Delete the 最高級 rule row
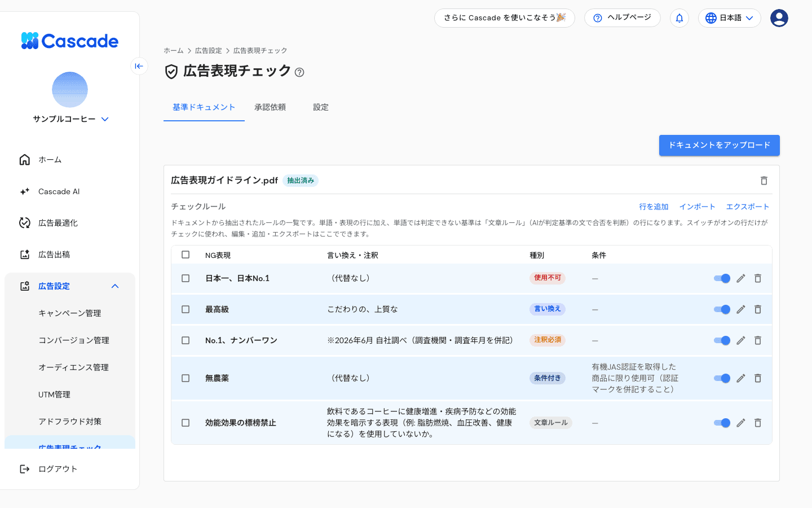 [x=758, y=309]
